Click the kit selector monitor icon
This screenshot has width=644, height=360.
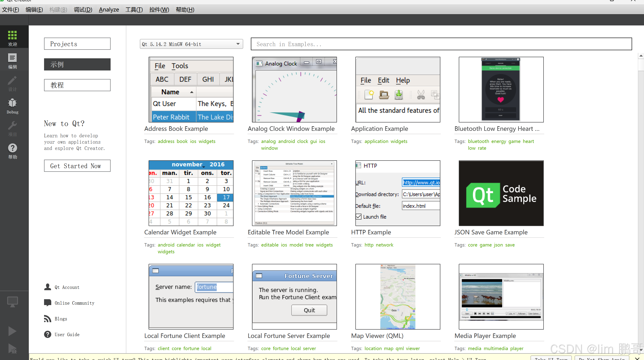pos(12,302)
